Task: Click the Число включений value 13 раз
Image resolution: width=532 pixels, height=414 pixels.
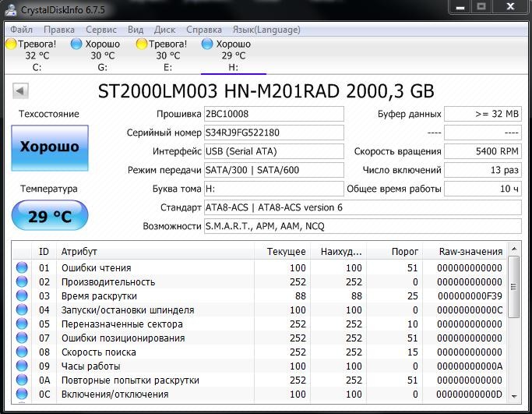Action: 483,170
